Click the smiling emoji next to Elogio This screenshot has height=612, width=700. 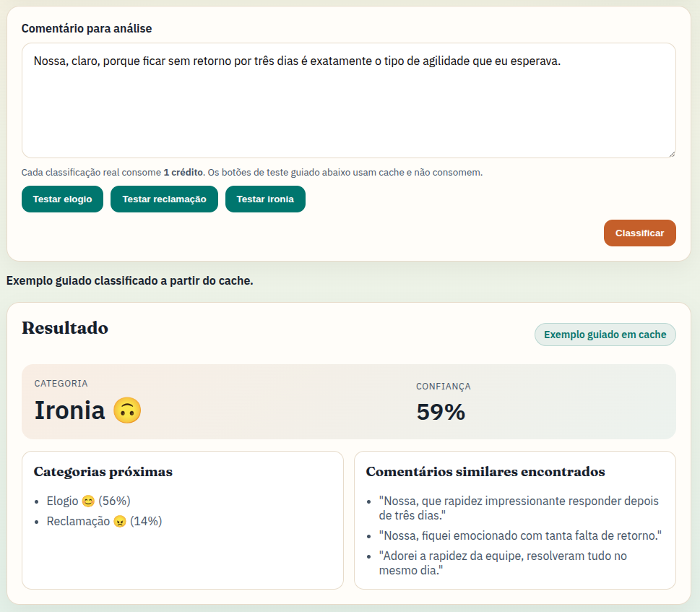pos(88,501)
